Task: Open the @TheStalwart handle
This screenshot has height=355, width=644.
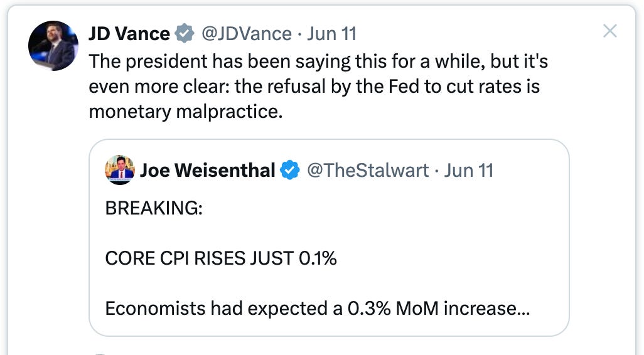Action: point(367,170)
